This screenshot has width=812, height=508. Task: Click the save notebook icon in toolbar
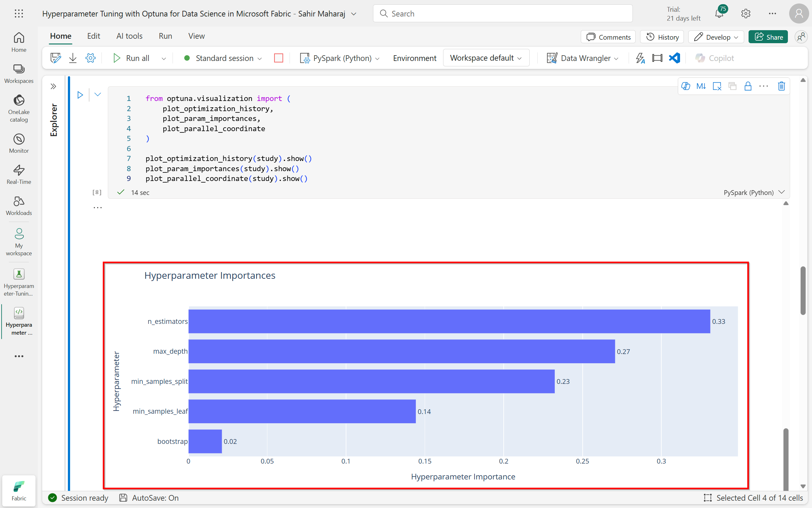(56, 58)
